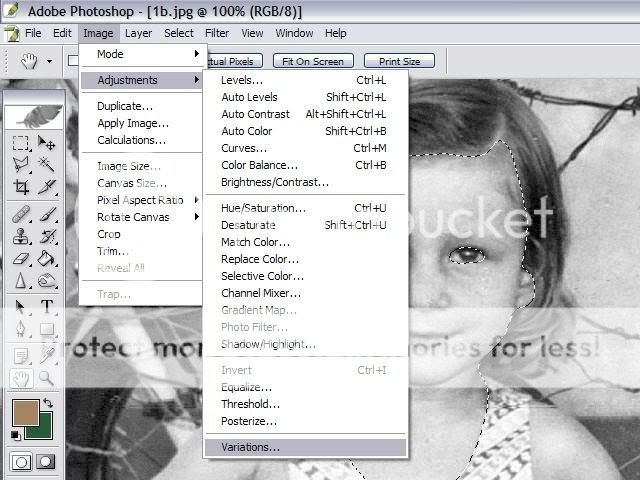The height and width of the screenshot is (480, 640).
Task: Choose the Crop tool in the toolbox
Action: 20,186
